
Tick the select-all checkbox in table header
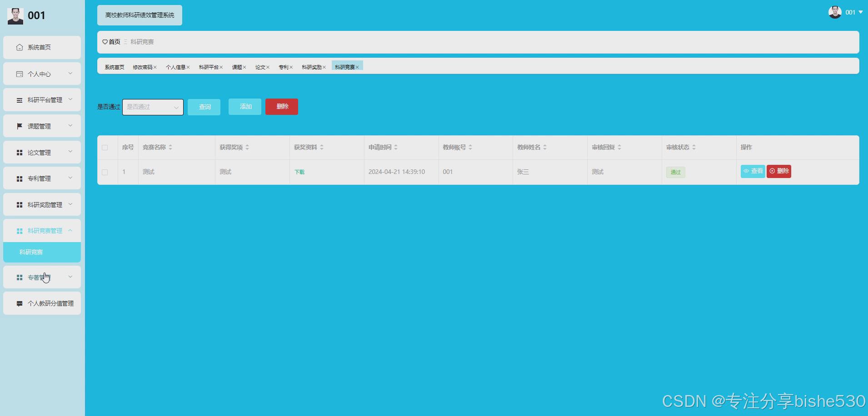click(x=105, y=148)
